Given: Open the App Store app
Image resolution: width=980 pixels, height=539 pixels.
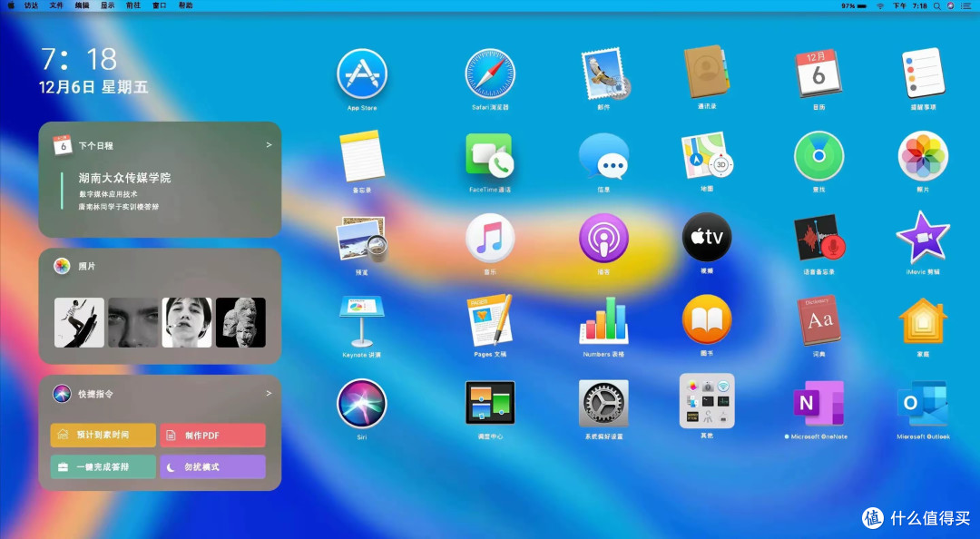Looking at the screenshot, I should (362, 73).
